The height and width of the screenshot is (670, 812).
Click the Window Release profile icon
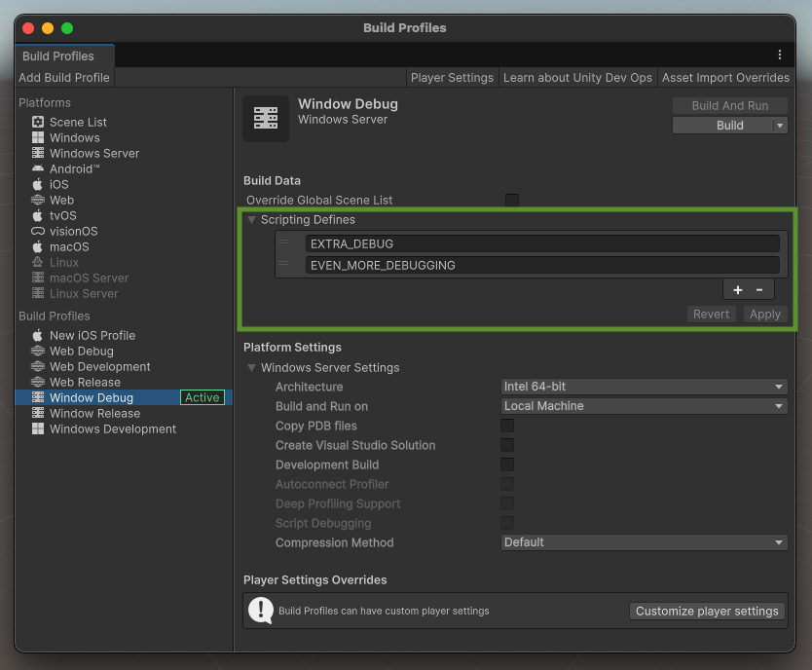38,413
